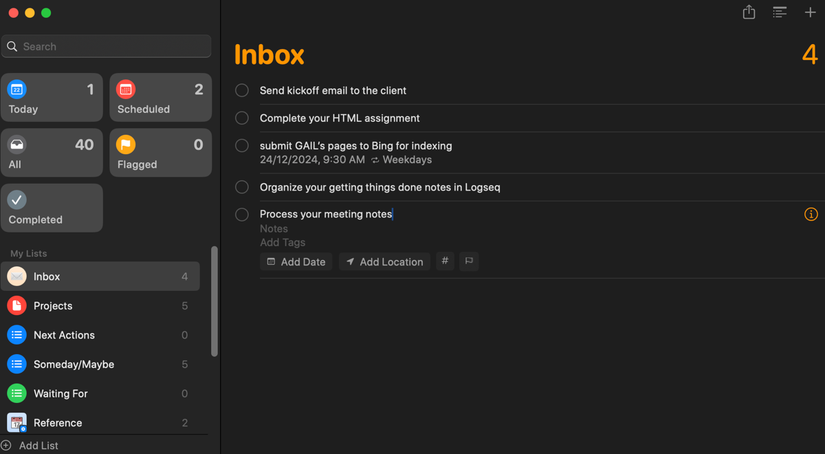825x454 pixels.
Task: Click Add List at sidebar bottom
Action: 29,446
